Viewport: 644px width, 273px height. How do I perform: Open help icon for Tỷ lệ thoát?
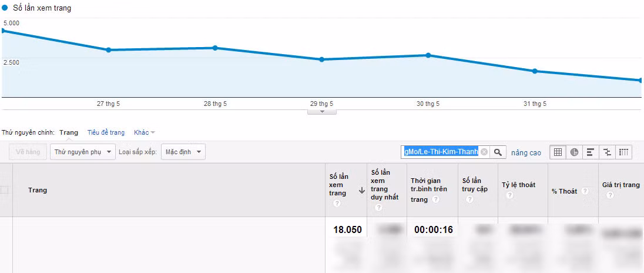(x=509, y=195)
